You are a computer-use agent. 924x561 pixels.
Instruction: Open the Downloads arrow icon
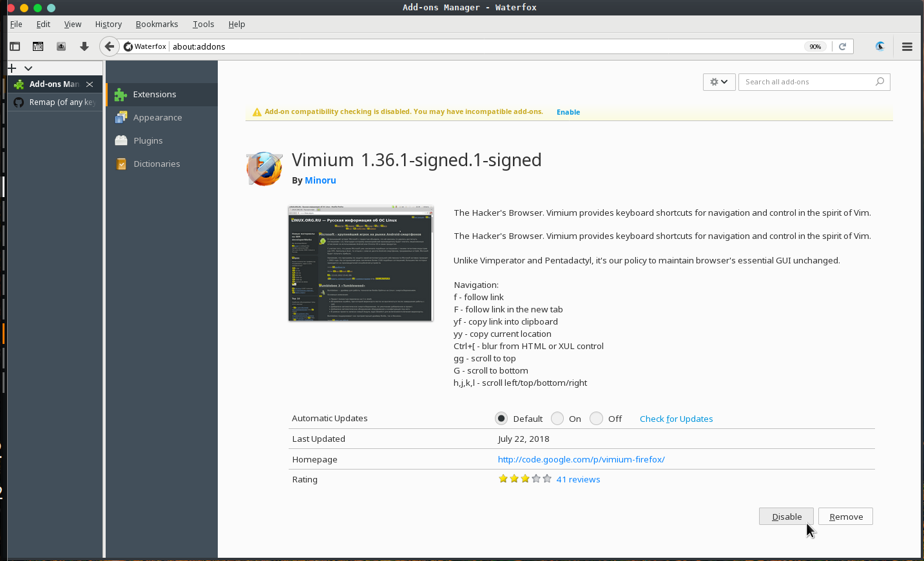[x=84, y=46]
